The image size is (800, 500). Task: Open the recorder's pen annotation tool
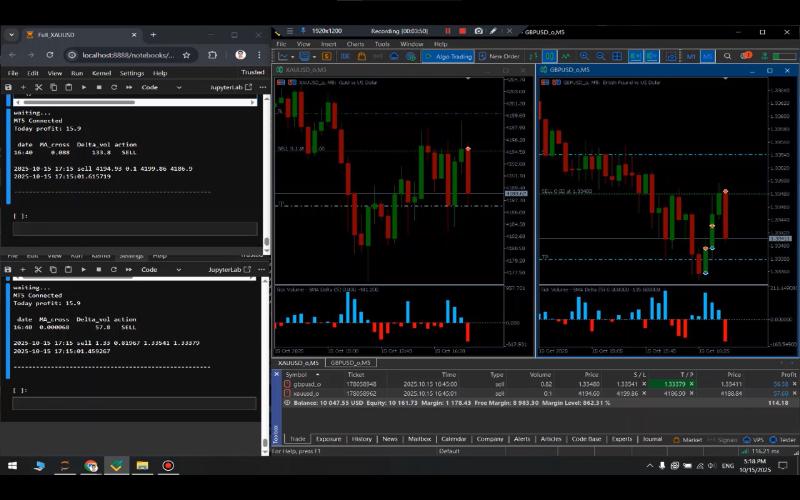[x=493, y=31]
